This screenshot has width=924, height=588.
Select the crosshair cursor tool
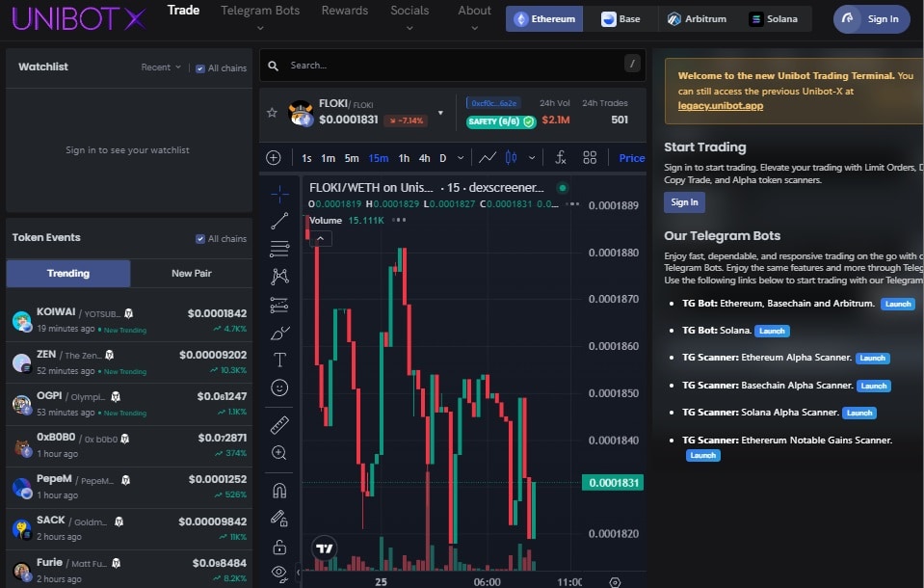[279, 194]
